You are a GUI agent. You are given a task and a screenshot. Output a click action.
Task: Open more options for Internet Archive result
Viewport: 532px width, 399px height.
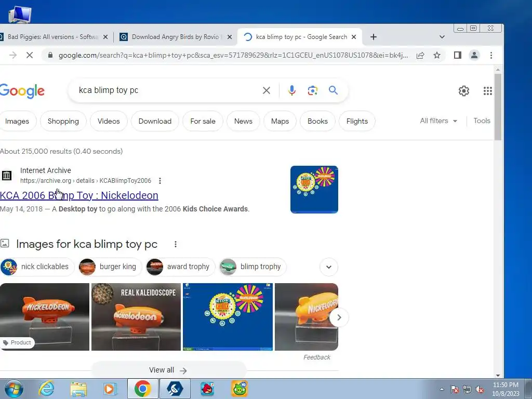(160, 181)
